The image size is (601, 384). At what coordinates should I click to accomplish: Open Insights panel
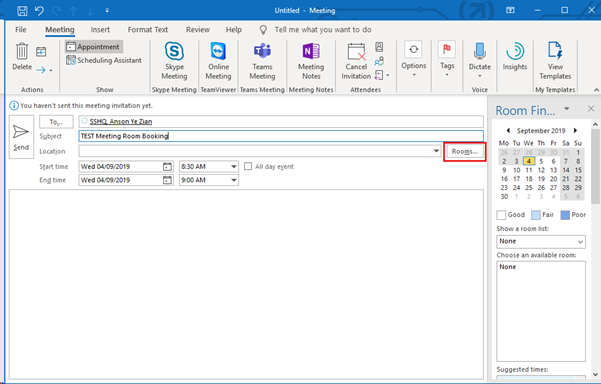[x=515, y=56]
